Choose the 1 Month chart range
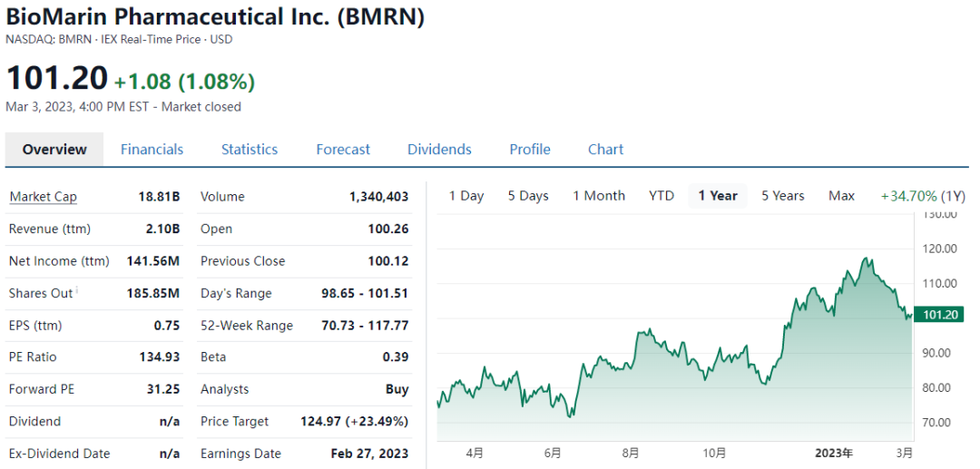Image resolution: width=980 pixels, height=469 pixels. click(599, 196)
